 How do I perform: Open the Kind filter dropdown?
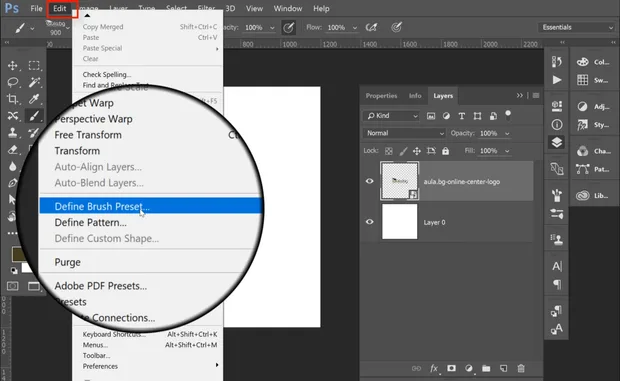(391, 116)
